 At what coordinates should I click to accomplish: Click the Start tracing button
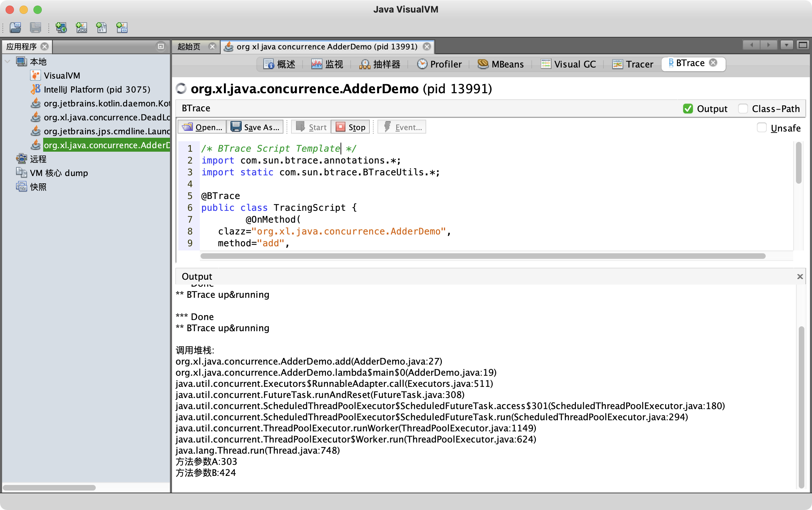[x=311, y=127]
